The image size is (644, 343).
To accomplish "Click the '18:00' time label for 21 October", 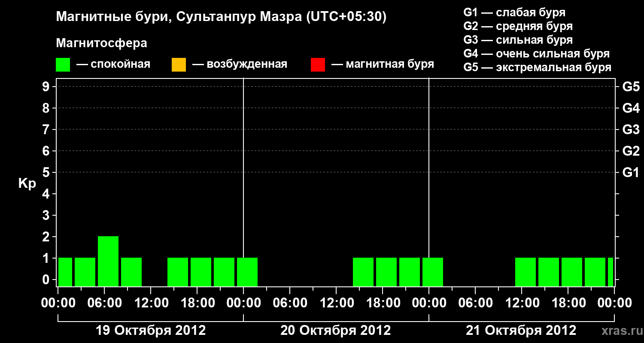I will click(568, 303).
